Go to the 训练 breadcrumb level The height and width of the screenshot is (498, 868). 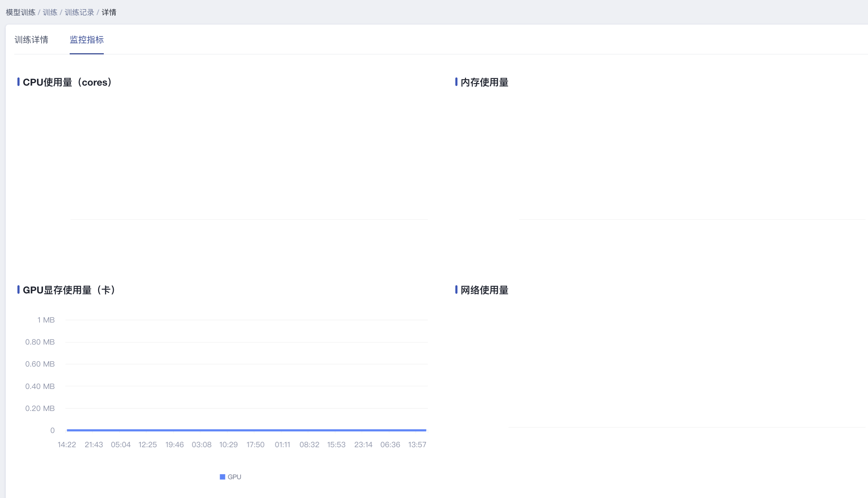[x=50, y=12]
